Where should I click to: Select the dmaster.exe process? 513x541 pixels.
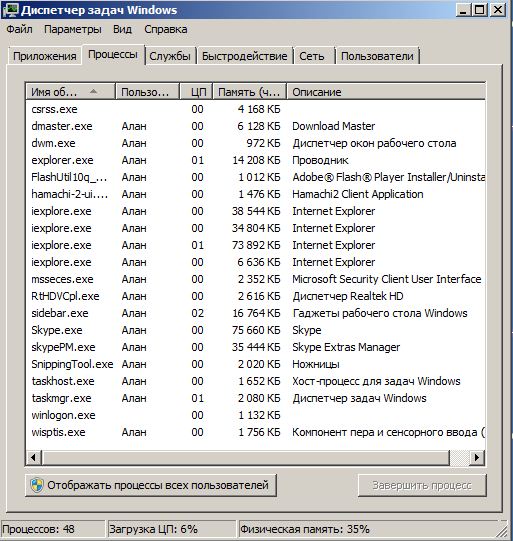[x=255, y=126]
